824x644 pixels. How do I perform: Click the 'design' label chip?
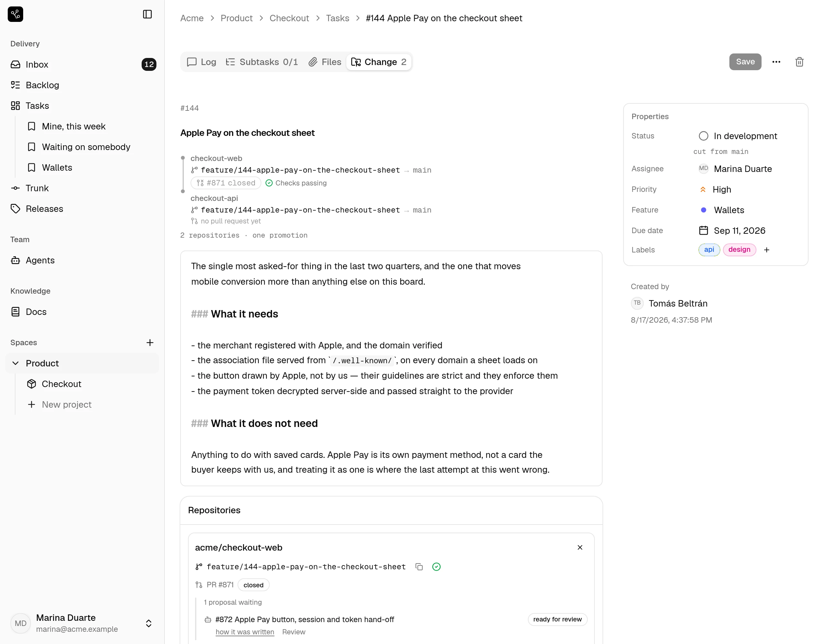tap(739, 250)
